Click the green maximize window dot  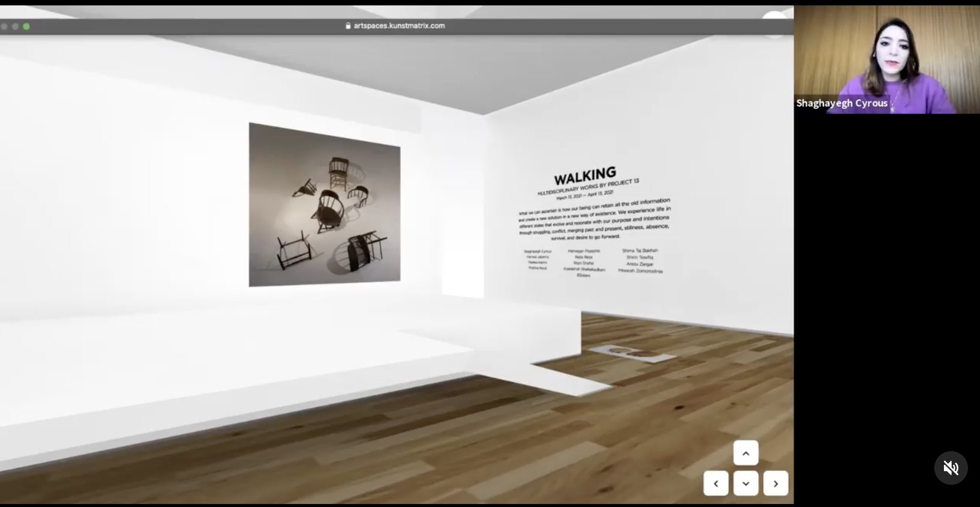coord(26,26)
